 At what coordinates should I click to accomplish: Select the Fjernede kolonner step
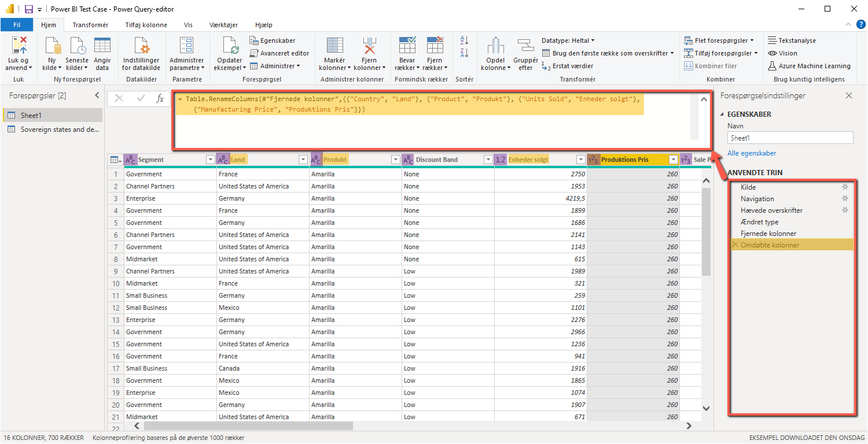791,234
